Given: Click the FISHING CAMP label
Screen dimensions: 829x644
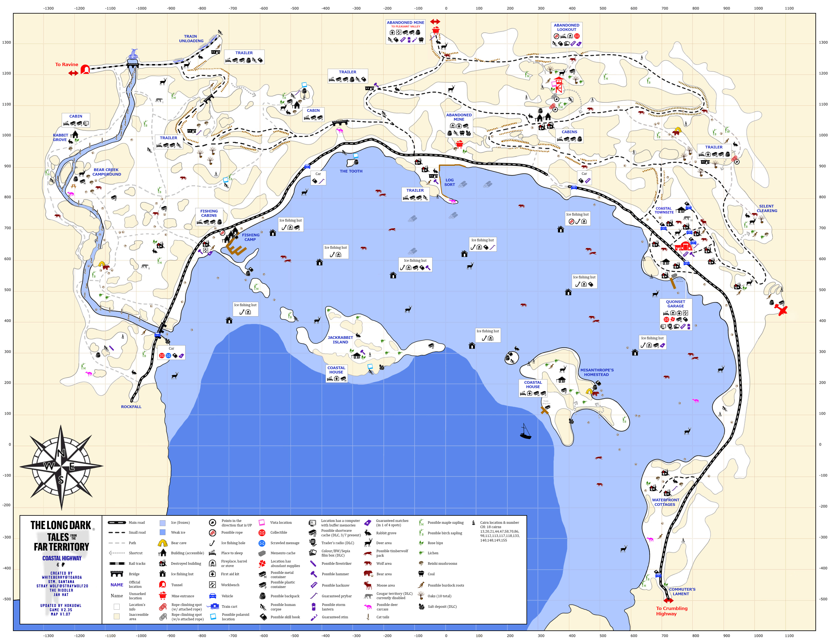Looking at the screenshot, I should pos(250,237).
